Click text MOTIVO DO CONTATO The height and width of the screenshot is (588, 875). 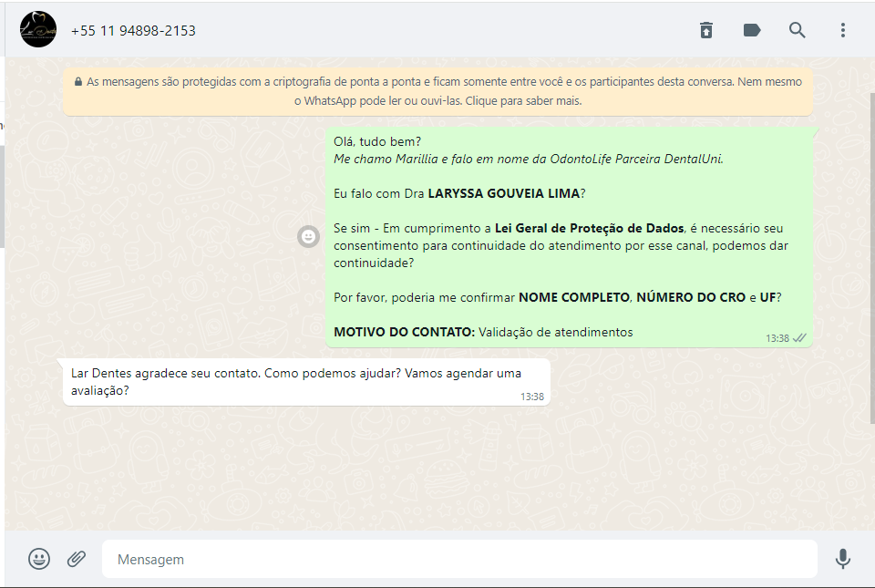pos(404,332)
